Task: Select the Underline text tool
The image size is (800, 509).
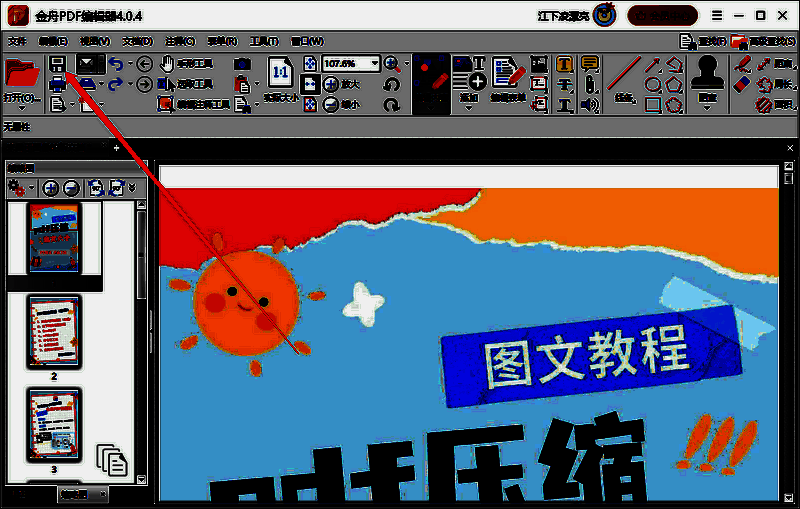Action: [x=564, y=105]
